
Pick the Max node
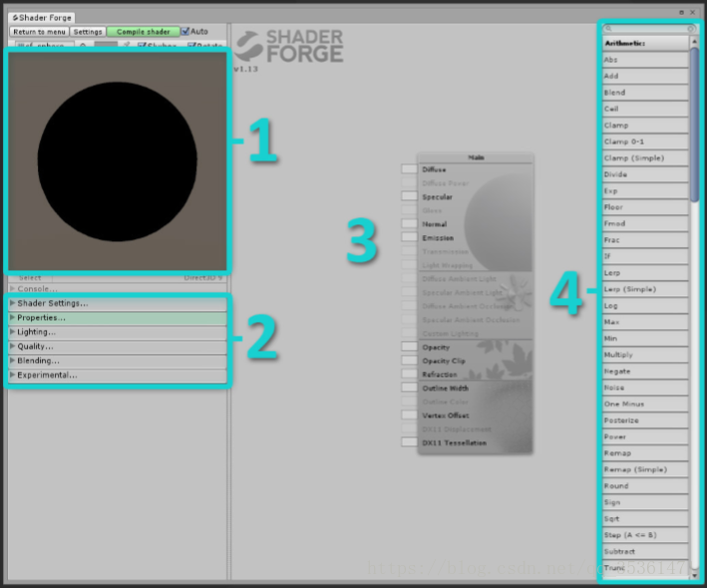click(x=646, y=322)
